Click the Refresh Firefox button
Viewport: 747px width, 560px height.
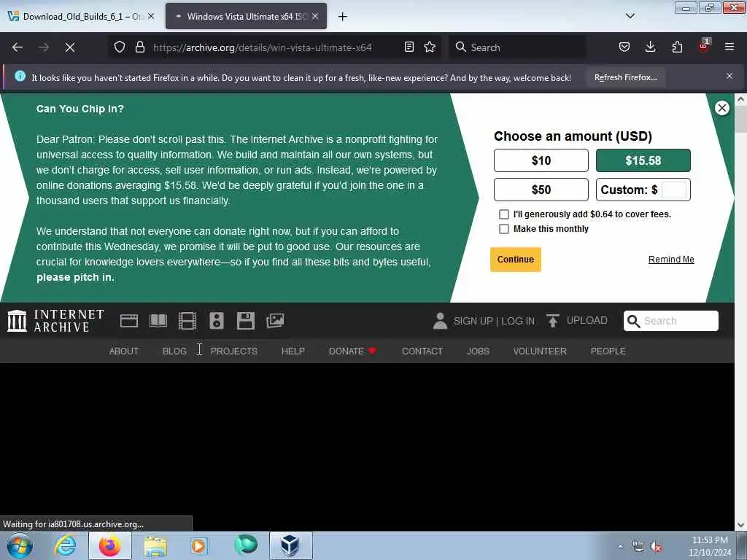click(625, 77)
